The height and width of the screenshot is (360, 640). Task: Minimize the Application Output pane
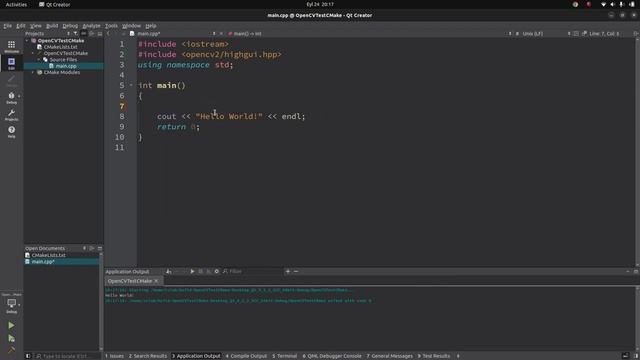click(628, 271)
